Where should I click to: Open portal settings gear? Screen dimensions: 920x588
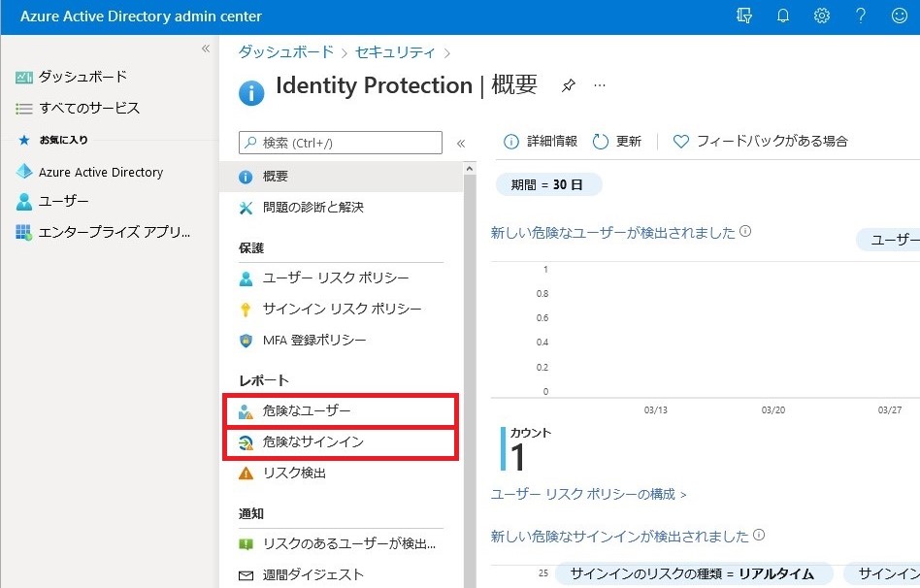[821, 16]
